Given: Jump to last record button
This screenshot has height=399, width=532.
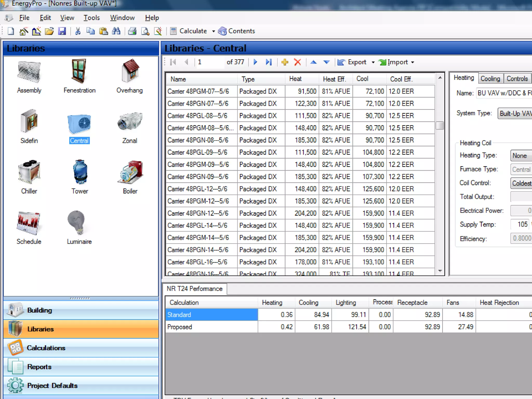Looking at the screenshot, I should [x=268, y=62].
